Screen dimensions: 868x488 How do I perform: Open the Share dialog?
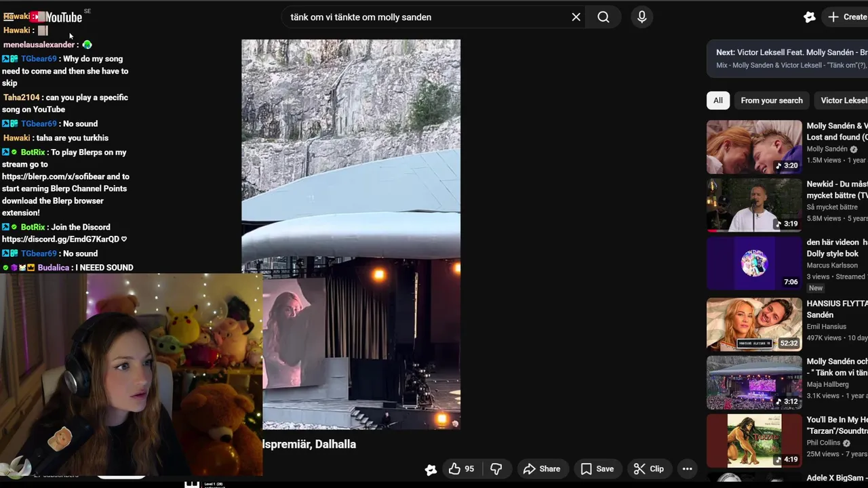pyautogui.click(x=542, y=469)
